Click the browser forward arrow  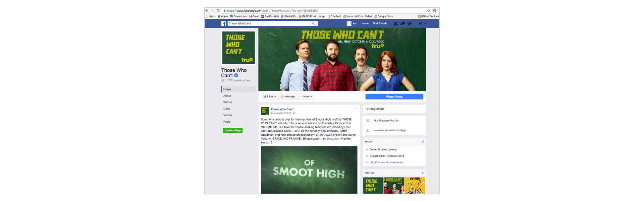(x=212, y=11)
